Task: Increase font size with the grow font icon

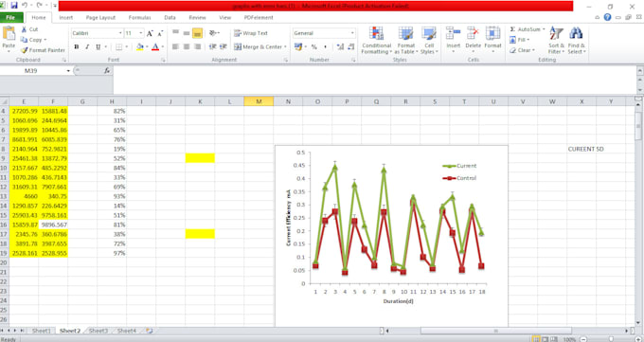Action: 150,33
